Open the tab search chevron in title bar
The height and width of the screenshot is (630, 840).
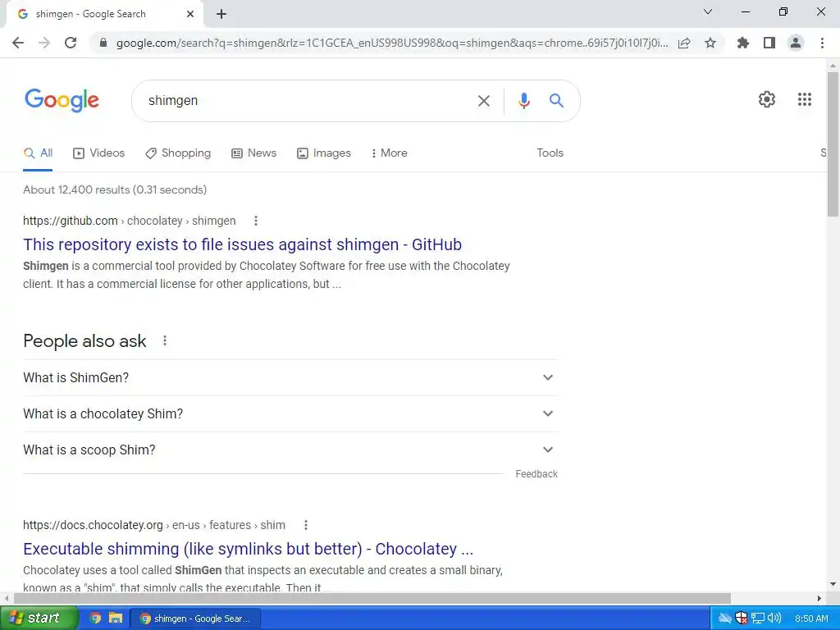(708, 11)
